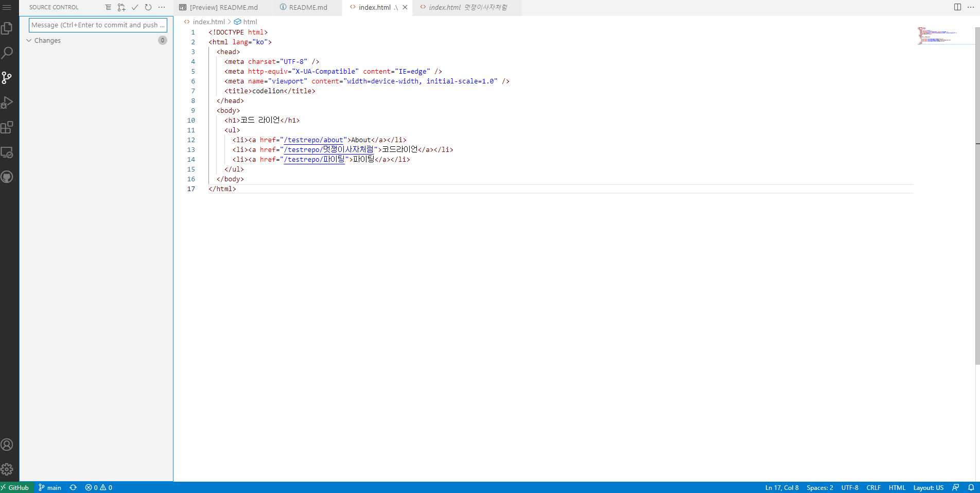The image size is (980, 493).
Task: Open the Search view icon
Action: click(x=7, y=53)
